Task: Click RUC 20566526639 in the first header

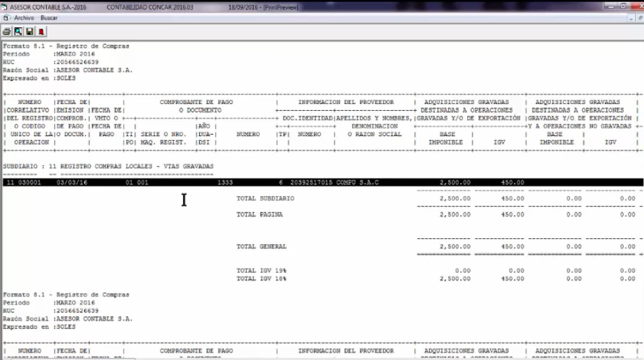Action: tap(51, 62)
